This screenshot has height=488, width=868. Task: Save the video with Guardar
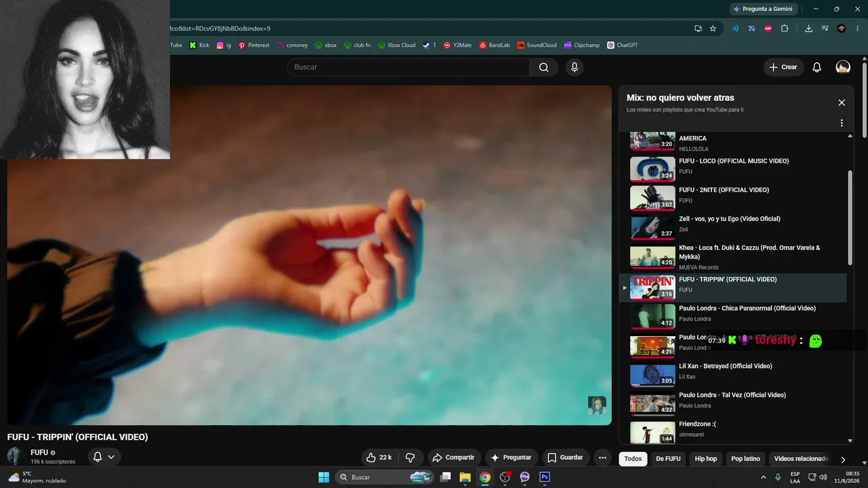tap(566, 457)
